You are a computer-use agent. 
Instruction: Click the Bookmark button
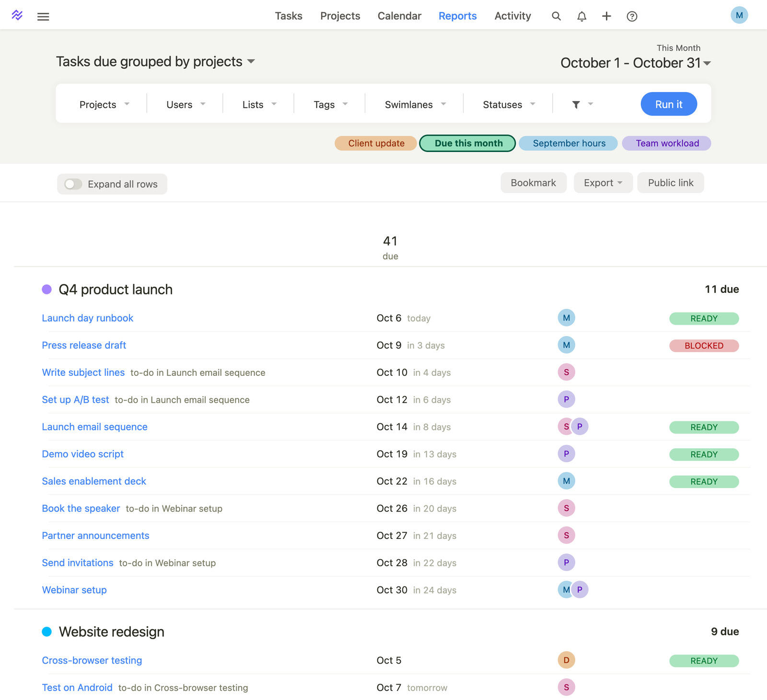coord(534,183)
